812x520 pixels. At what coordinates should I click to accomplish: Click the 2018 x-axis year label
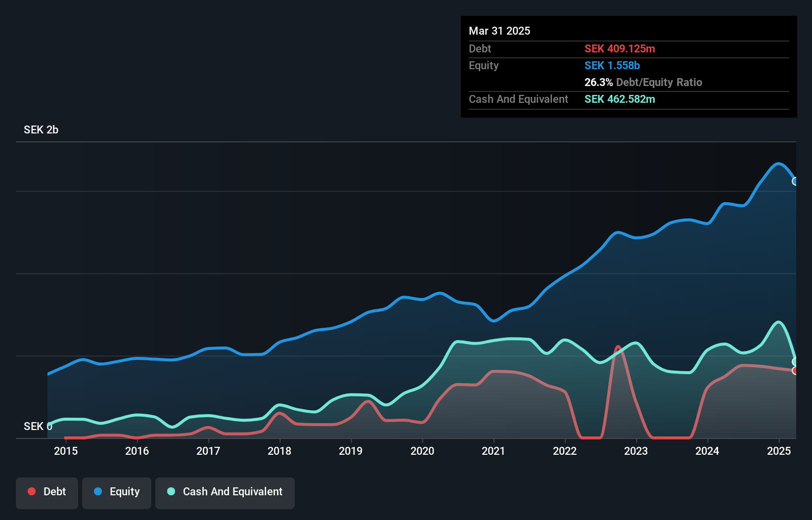pos(279,451)
